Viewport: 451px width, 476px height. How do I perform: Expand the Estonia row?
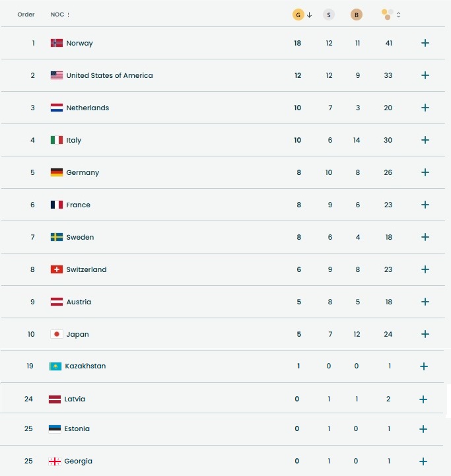[x=423, y=429]
